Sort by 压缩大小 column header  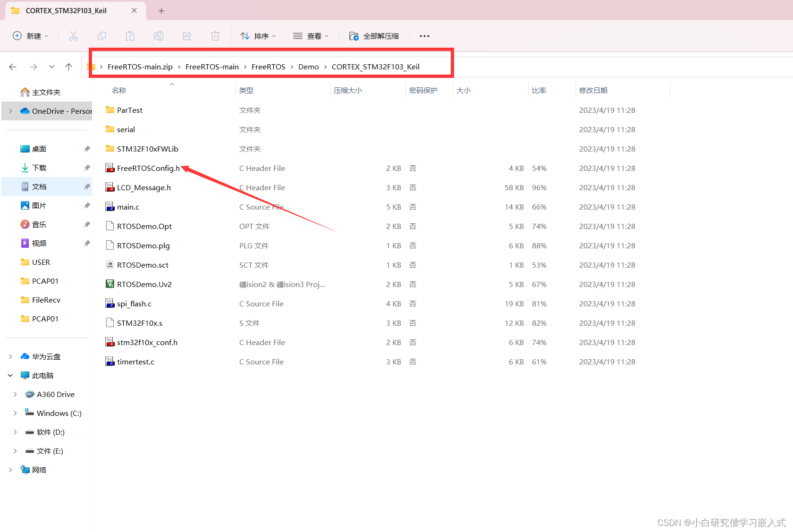348,90
